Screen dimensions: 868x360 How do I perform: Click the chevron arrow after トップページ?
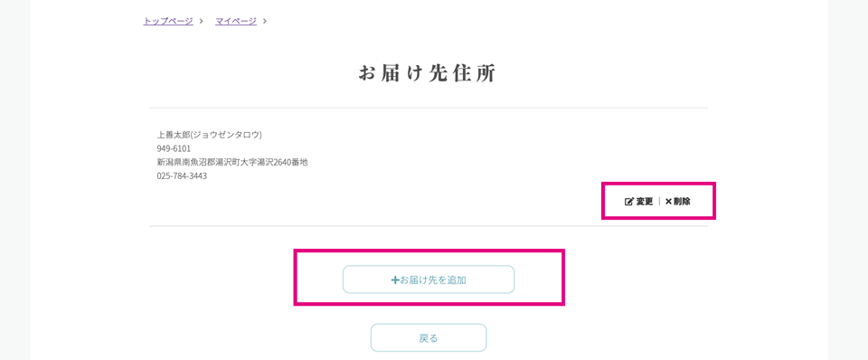(202, 21)
